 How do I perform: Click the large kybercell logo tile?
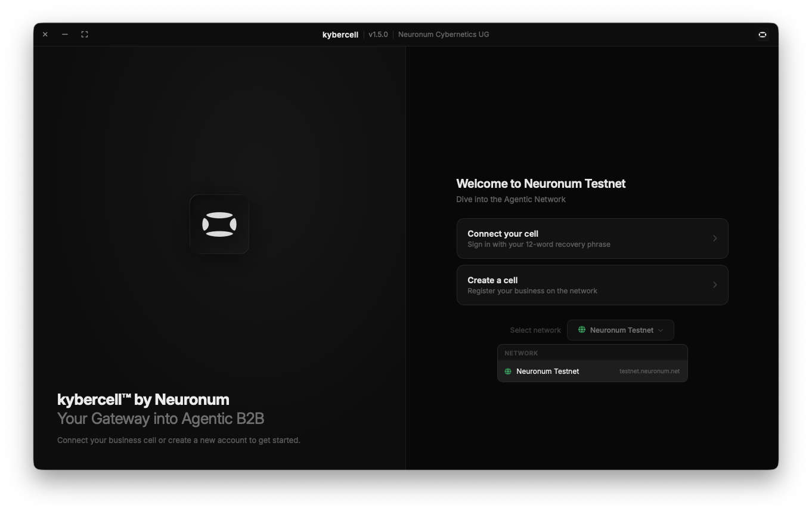click(x=219, y=224)
